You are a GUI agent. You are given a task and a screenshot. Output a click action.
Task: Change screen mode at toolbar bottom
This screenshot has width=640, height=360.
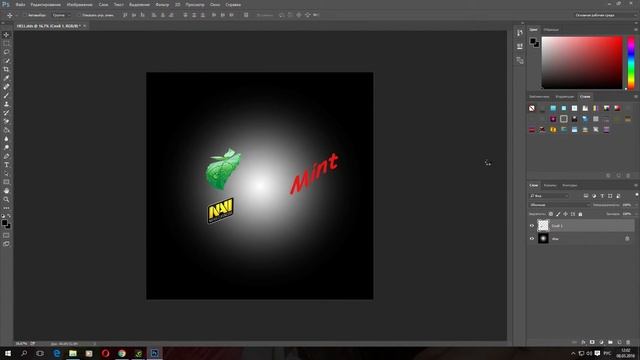click(6, 244)
